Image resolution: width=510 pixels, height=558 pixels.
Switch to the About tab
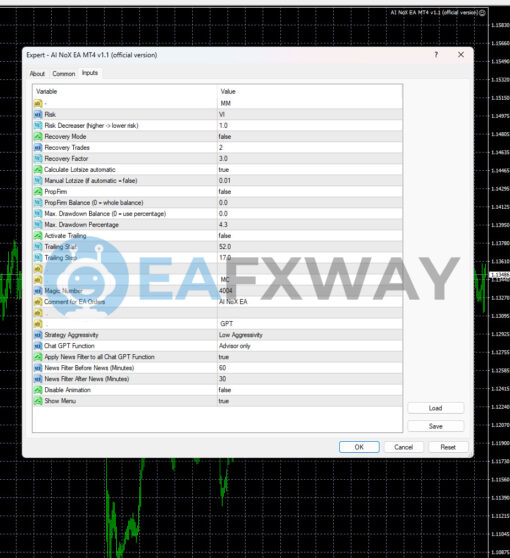pos(37,74)
